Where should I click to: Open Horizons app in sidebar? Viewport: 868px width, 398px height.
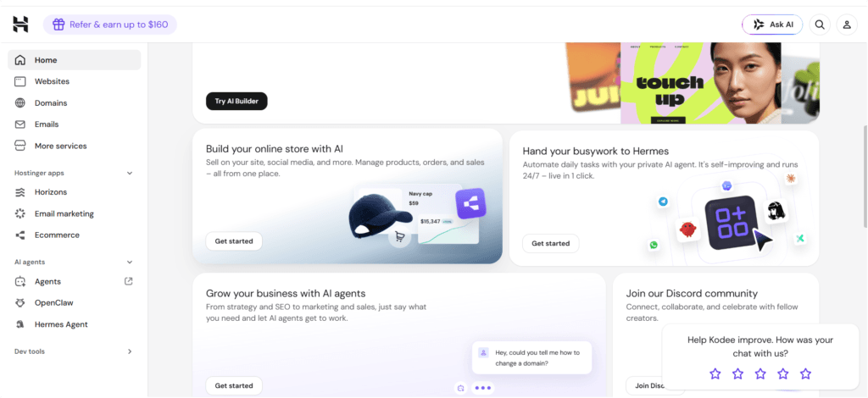pos(75,192)
